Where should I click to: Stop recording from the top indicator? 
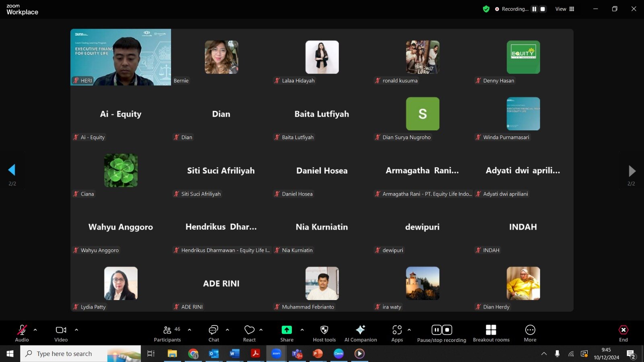click(543, 9)
